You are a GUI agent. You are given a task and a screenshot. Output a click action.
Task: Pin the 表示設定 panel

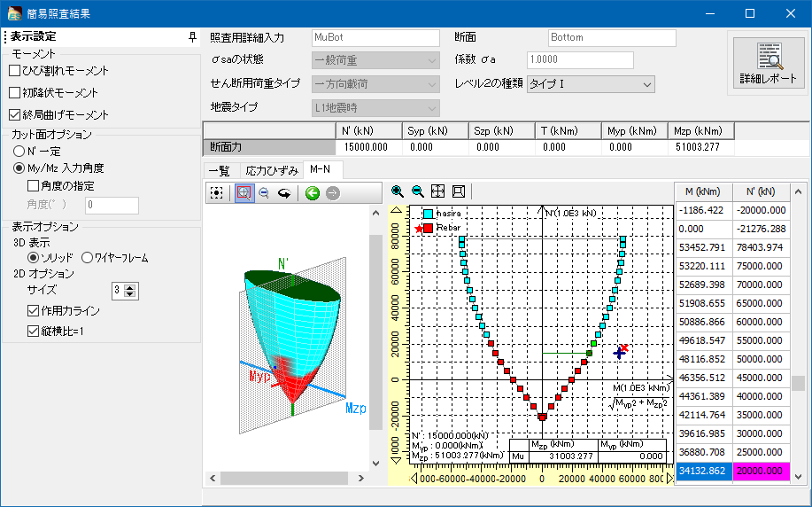tap(192, 37)
